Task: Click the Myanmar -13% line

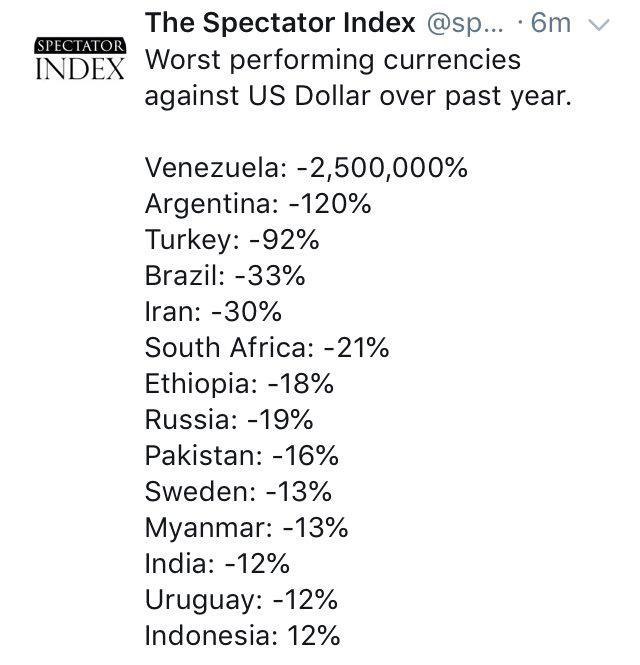Action: (x=247, y=528)
